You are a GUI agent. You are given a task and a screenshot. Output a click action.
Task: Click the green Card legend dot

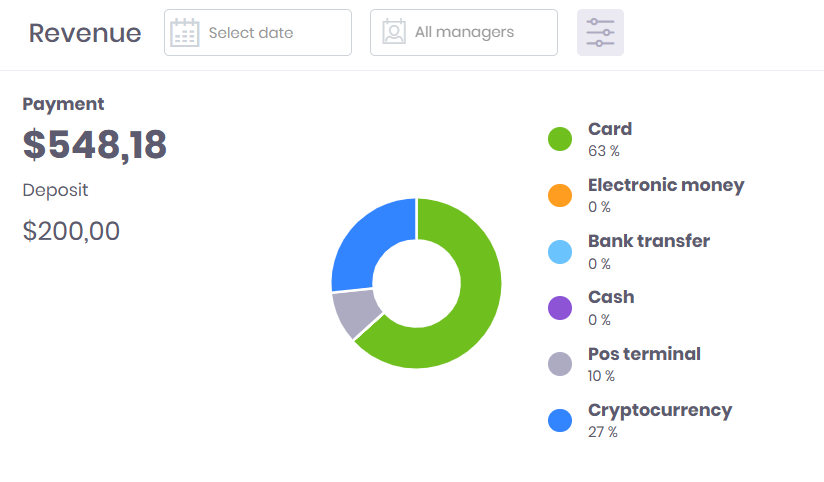coord(560,139)
